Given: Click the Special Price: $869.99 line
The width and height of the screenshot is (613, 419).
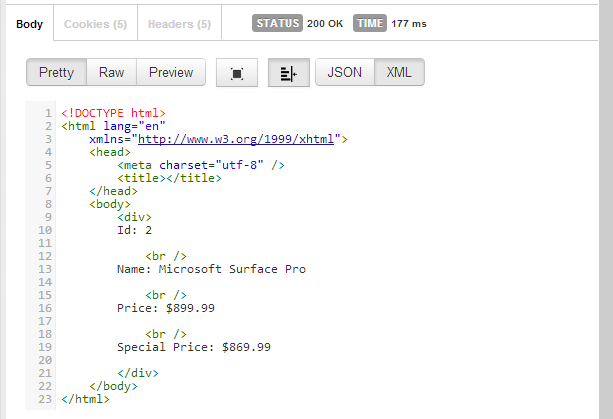Looking at the screenshot, I should [x=194, y=347].
